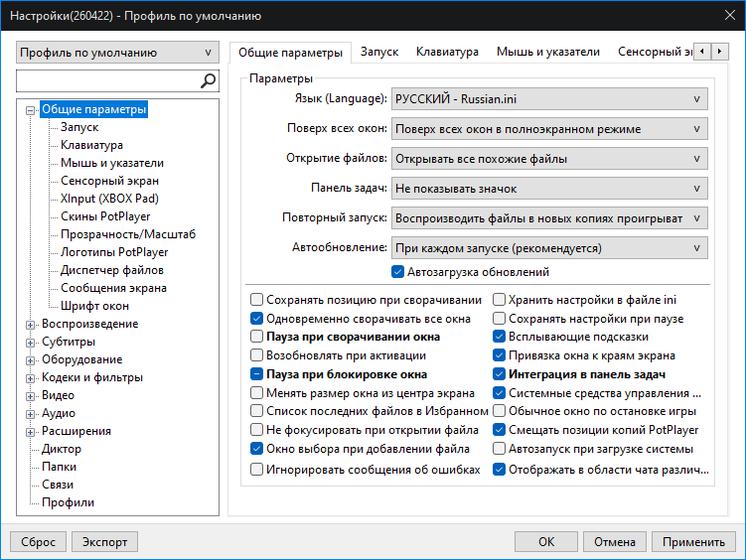Enable Сохранять настройки при паузе
This screenshot has width=746, height=560.
pos(499,318)
